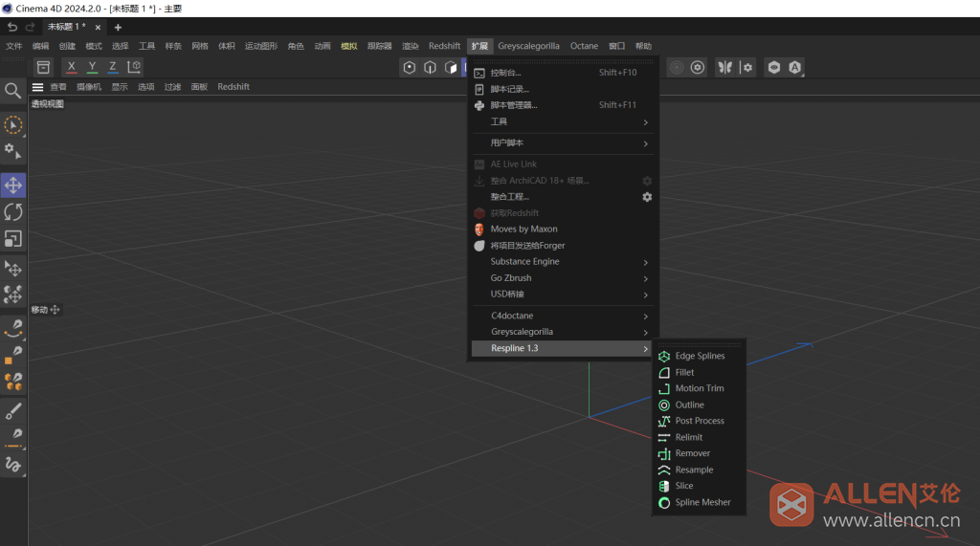Open the 模拟 simulate menu
980x546 pixels.
pyautogui.click(x=348, y=46)
